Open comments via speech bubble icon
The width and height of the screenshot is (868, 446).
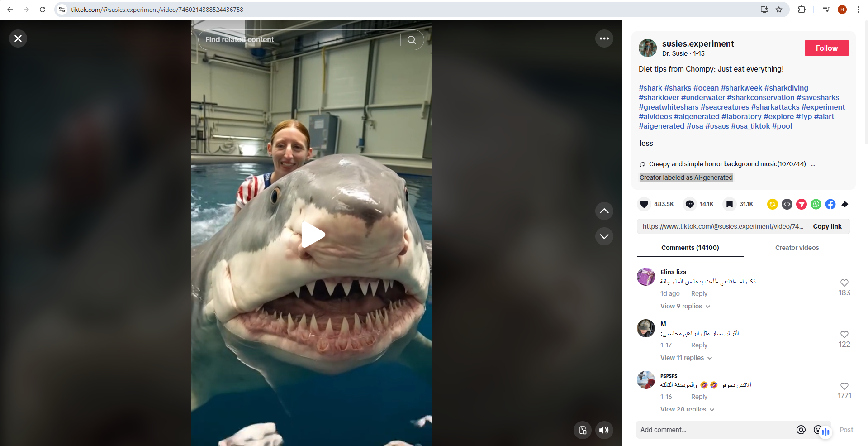tap(689, 204)
